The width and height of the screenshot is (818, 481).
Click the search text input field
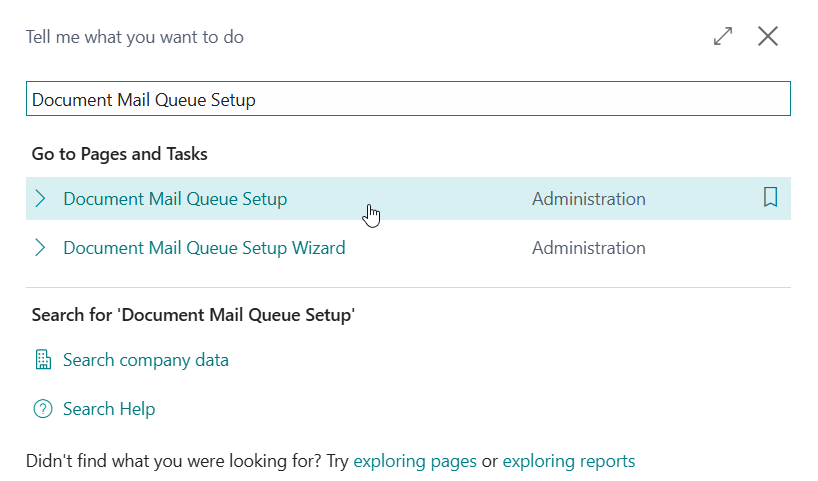click(407, 100)
